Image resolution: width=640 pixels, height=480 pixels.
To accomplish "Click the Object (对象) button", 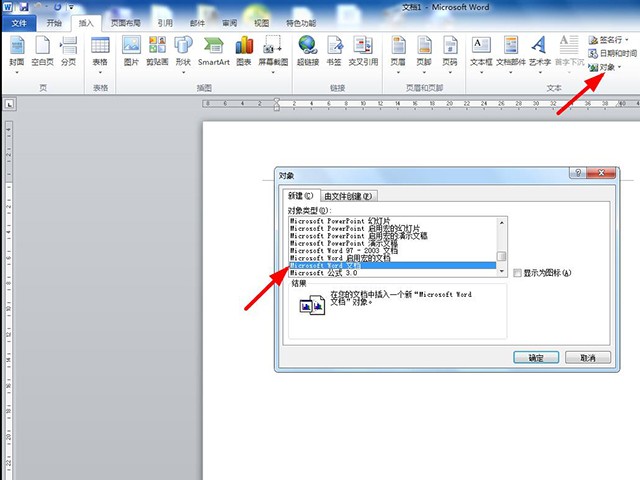I will (x=602, y=67).
